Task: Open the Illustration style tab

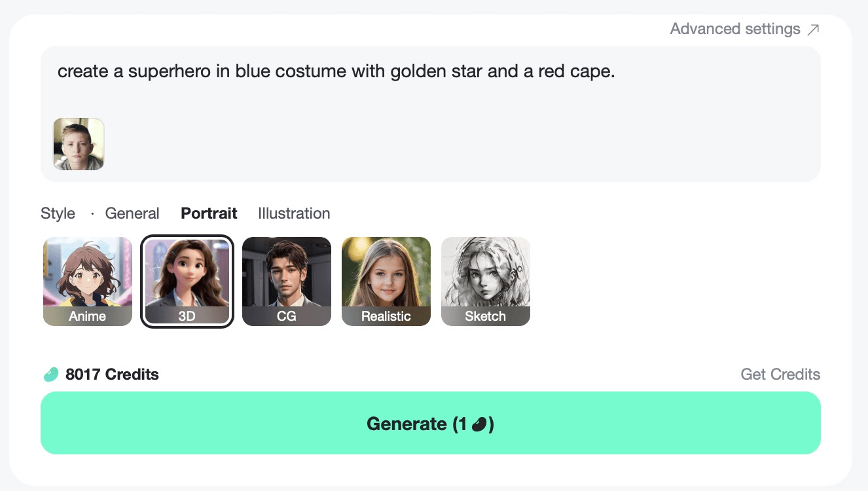Action: [x=294, y=213]
